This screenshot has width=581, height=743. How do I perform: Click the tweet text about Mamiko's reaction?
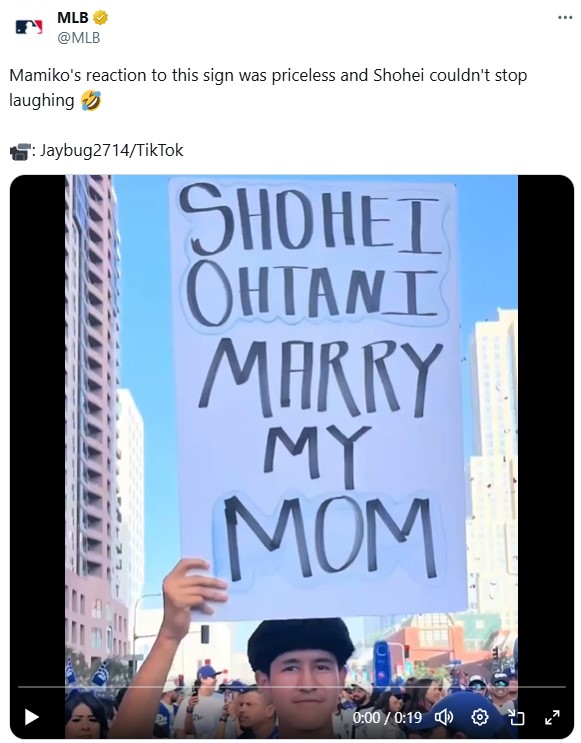[268, 88]
